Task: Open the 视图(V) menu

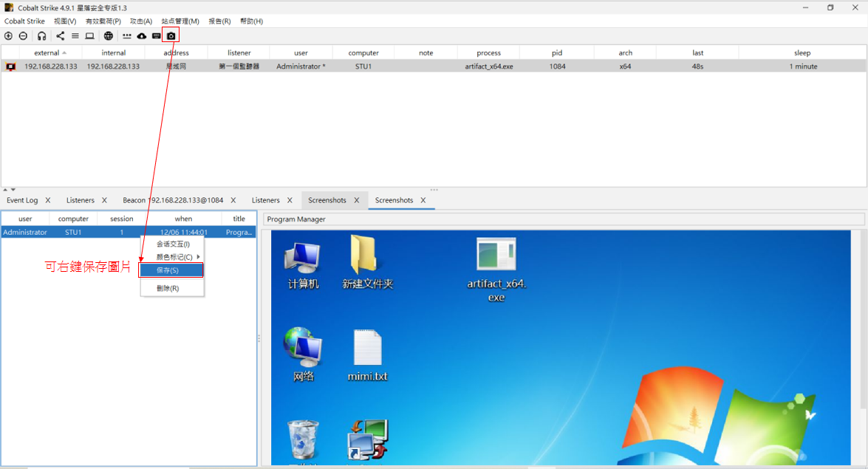Action: click(65, 21)
